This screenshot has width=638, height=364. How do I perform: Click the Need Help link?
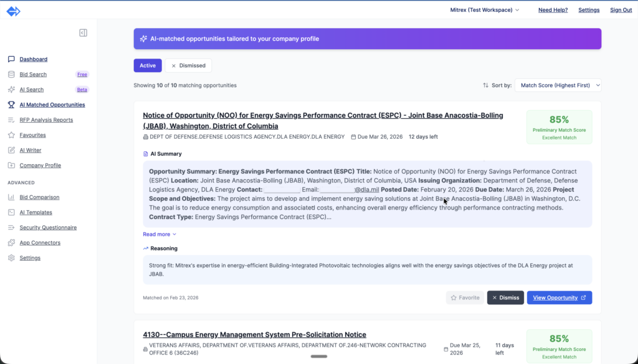pyautogui.click(x=553, y=10)
